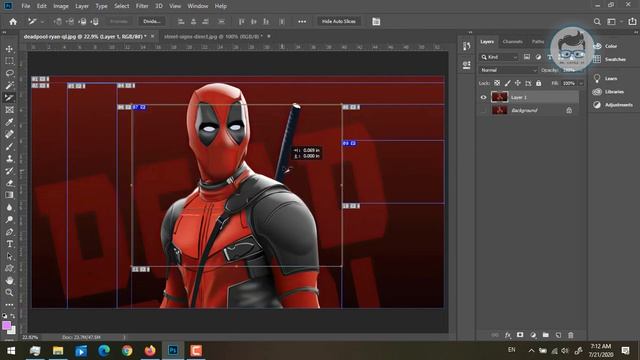
Task: Toggle lock position icon
Action: tap(518, 83)
